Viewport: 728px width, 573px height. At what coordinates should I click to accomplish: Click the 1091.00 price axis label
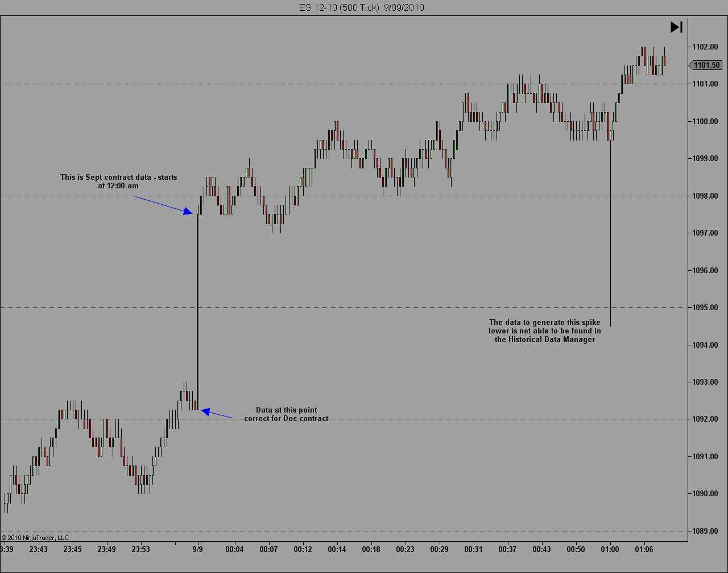point(705,456)
